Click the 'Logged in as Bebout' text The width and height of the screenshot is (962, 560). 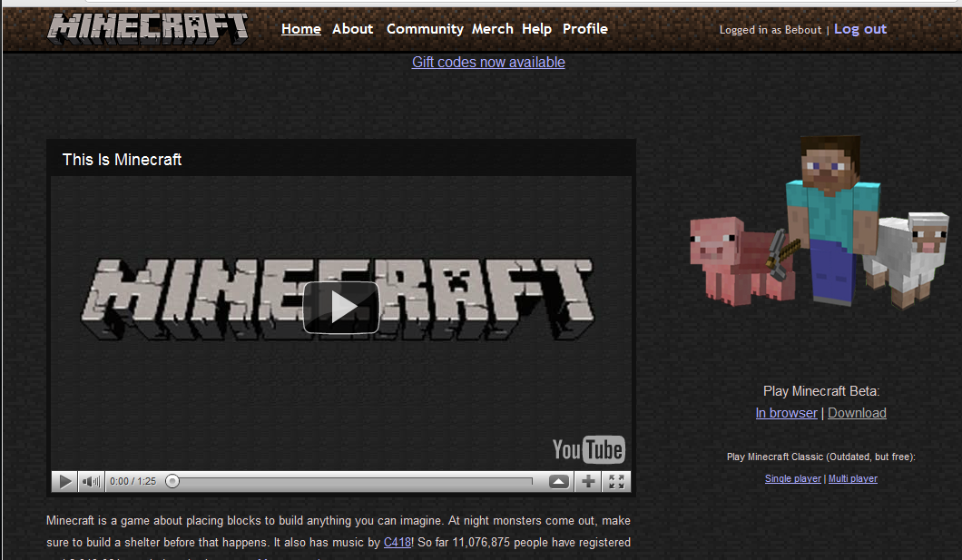(770, 29)
